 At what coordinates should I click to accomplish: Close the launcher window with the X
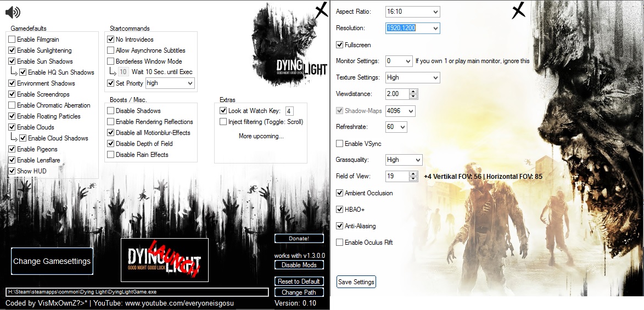click(x=322, y=10)
